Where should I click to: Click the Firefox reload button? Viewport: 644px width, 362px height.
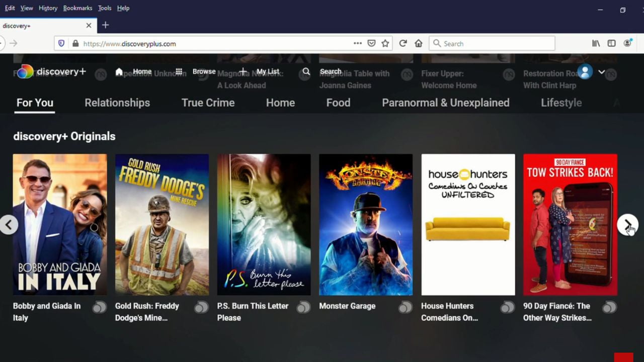[x=403, y=44]
